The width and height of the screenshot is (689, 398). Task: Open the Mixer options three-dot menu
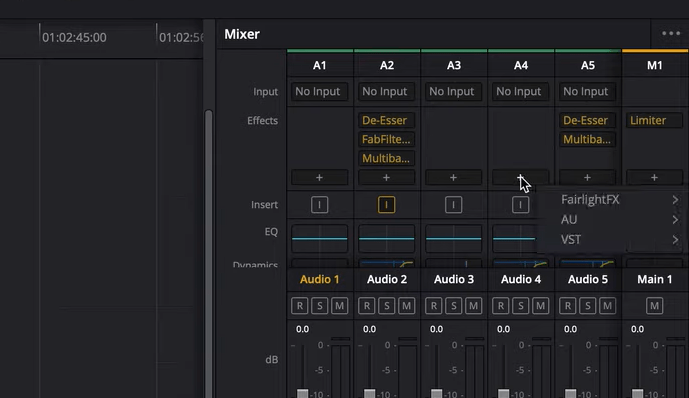[x=671, y=33]
